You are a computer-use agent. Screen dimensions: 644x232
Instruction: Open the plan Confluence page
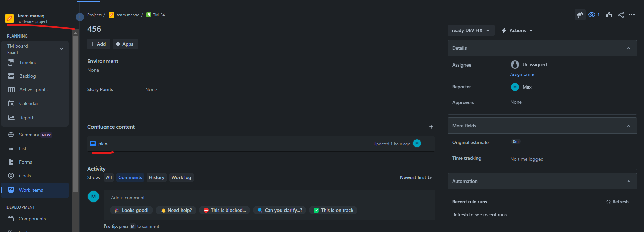click(103, 144)
